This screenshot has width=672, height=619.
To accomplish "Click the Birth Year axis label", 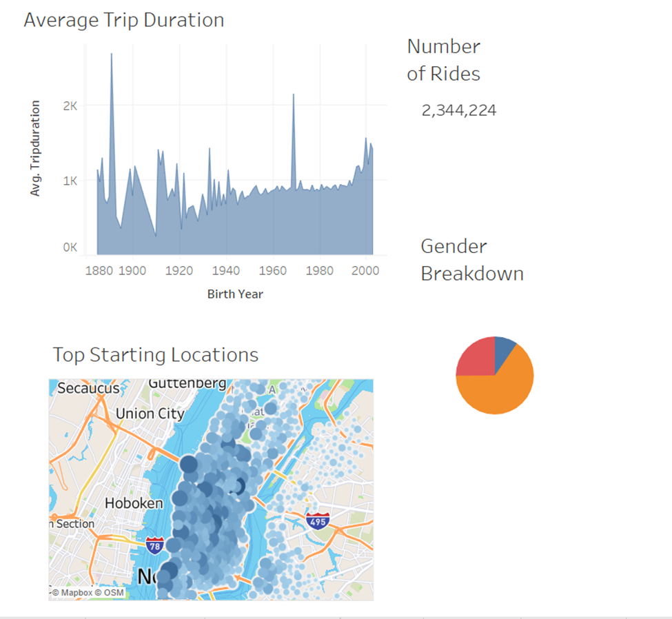I will click(x=234, y=294).
